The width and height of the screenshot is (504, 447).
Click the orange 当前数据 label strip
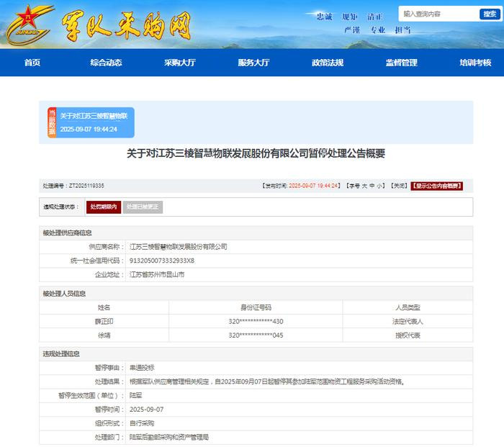click(52, 122)
